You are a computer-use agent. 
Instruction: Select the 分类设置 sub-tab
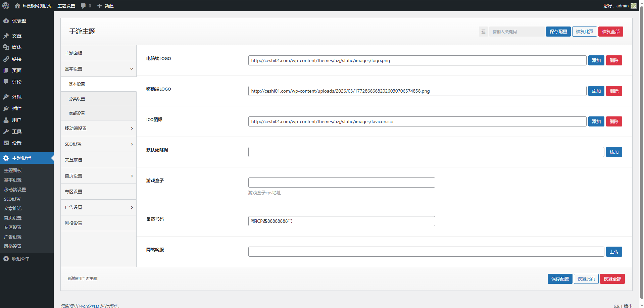77,99
